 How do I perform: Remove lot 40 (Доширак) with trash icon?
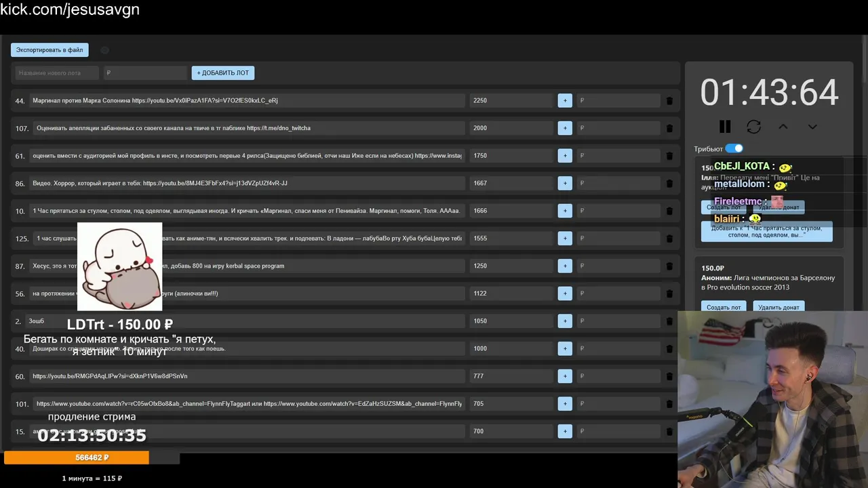[x=669, y=348]
